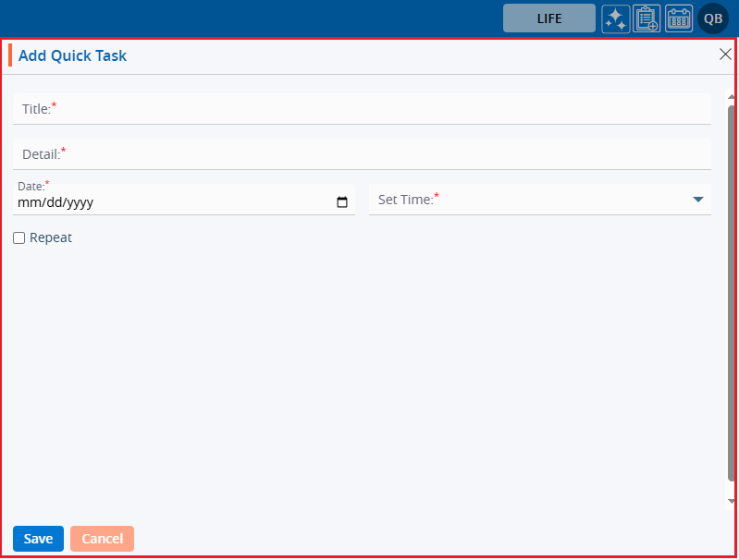The height and width of the screenshot is (560, 739).
Task: Enable the Repeat checkbox
Action: pyautogui.click(x=19, y=238)
